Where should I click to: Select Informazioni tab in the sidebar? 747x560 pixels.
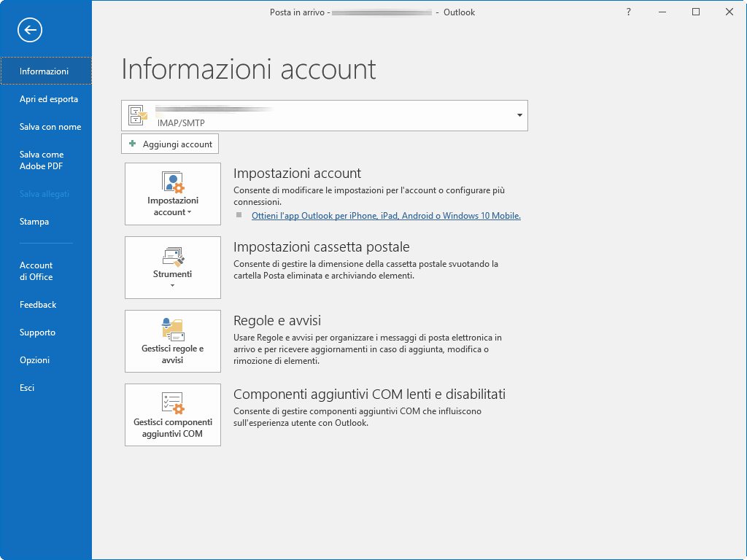(44, 71)
